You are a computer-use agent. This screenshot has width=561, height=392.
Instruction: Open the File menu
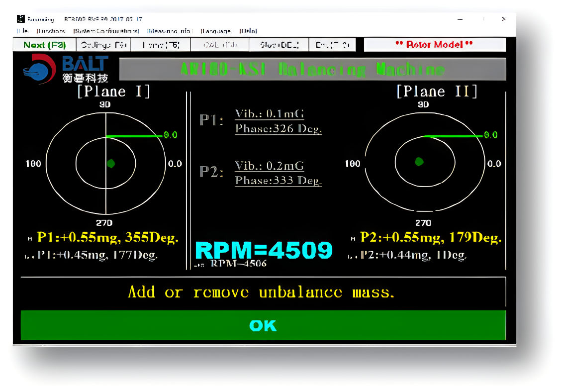[22, 31]
